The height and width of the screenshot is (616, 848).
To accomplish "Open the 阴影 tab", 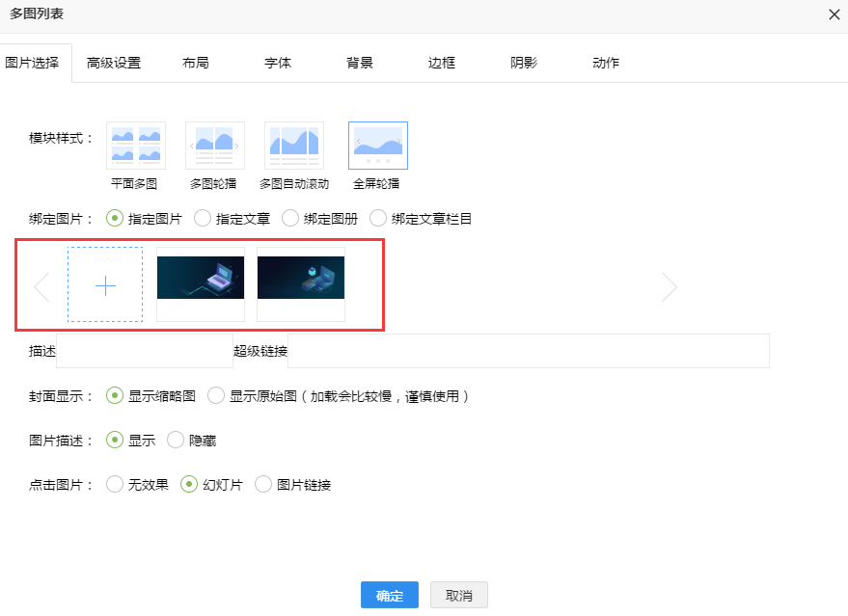I will tap(524, 63).
